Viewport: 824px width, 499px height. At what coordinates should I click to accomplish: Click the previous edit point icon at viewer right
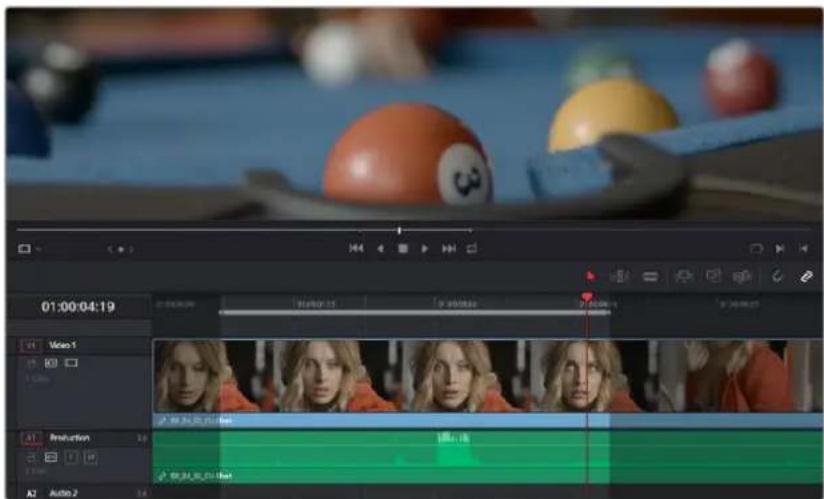point(804,248)
